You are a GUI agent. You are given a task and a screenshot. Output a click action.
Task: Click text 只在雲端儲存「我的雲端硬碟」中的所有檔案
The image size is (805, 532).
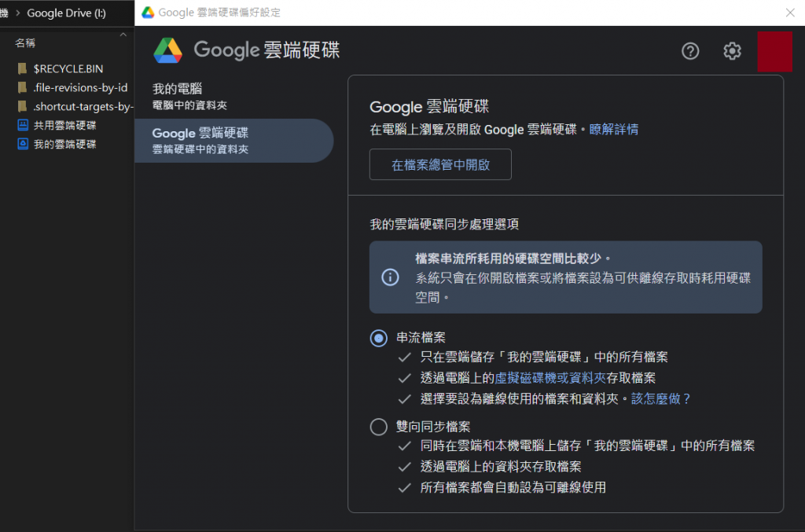pyautogui.click(x=544, y=357)
